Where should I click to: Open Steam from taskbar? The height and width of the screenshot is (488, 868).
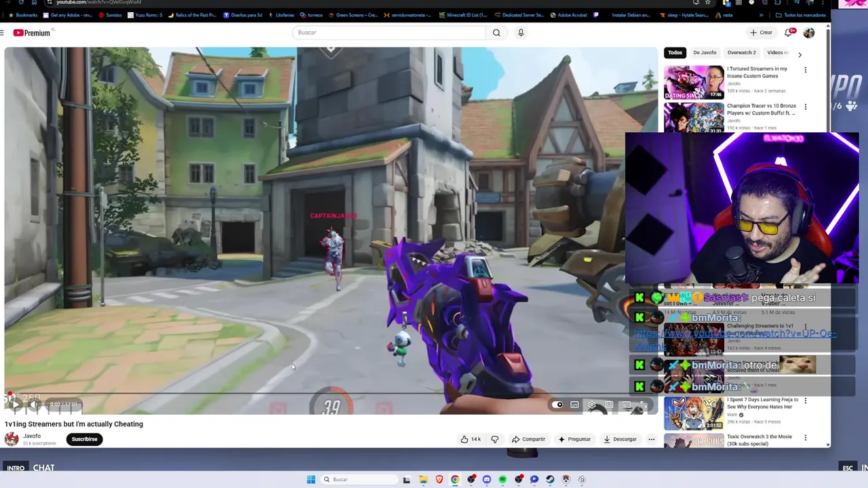pyautogui.click(x=550, y=479)
